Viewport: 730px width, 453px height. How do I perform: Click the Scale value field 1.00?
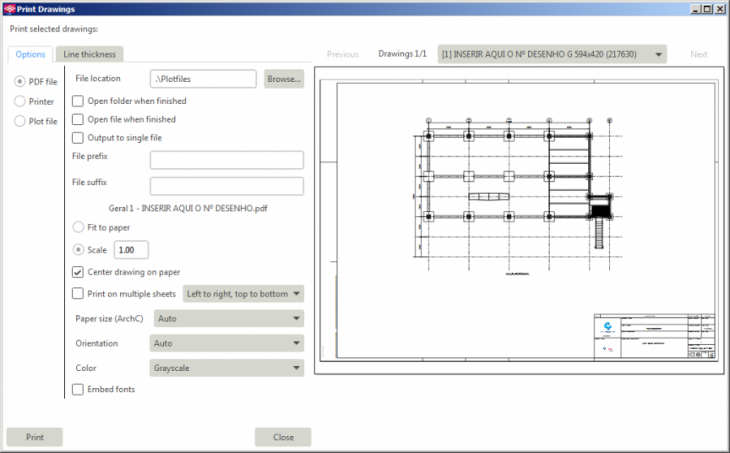coord(131,250)
